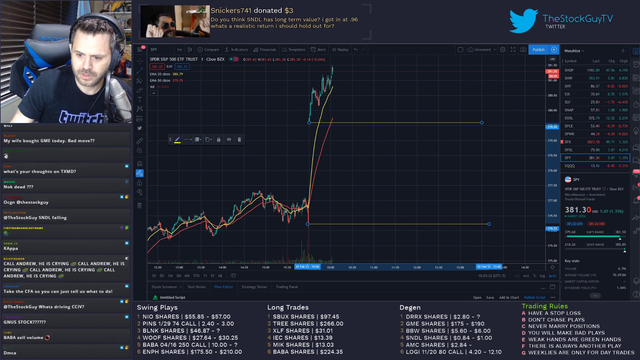Viewport: 640px width, 360px height.
Task: Click the play icon beside Publish
Action: point(554,49)
